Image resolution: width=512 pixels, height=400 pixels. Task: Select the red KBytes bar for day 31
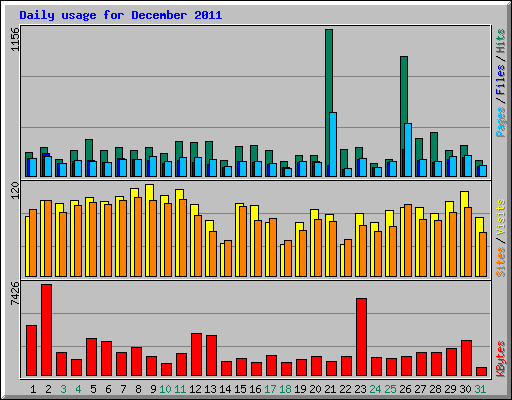(482, 372)
